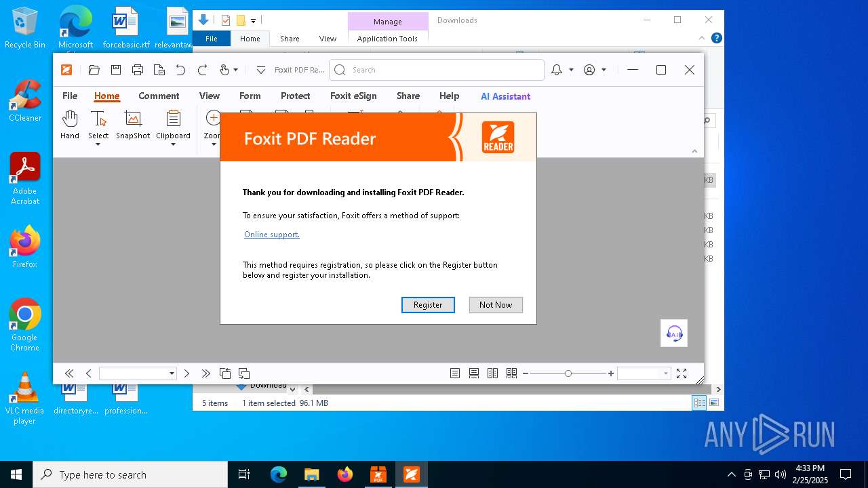
Task: Click the user account icon
Action: coord(589,70)
